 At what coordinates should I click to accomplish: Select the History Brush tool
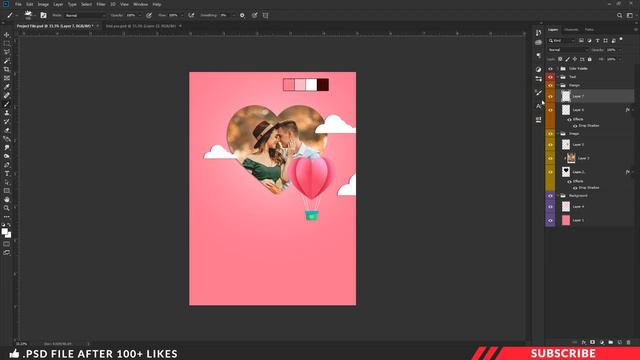point(7,121)
